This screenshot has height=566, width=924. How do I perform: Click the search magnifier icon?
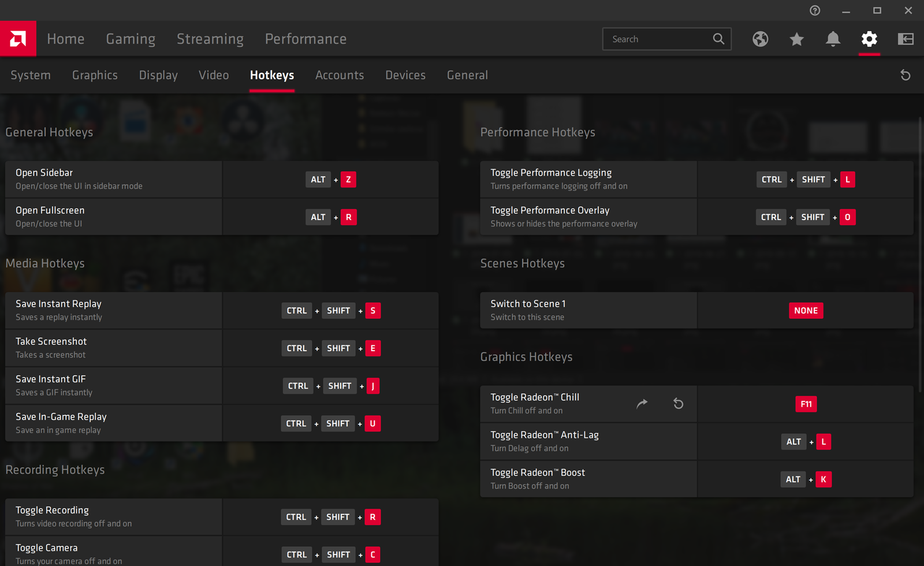click(718, 39)
